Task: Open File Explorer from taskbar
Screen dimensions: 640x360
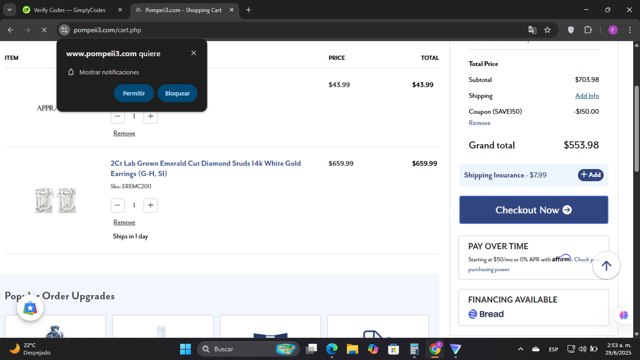Action: [x=352, y=349]
